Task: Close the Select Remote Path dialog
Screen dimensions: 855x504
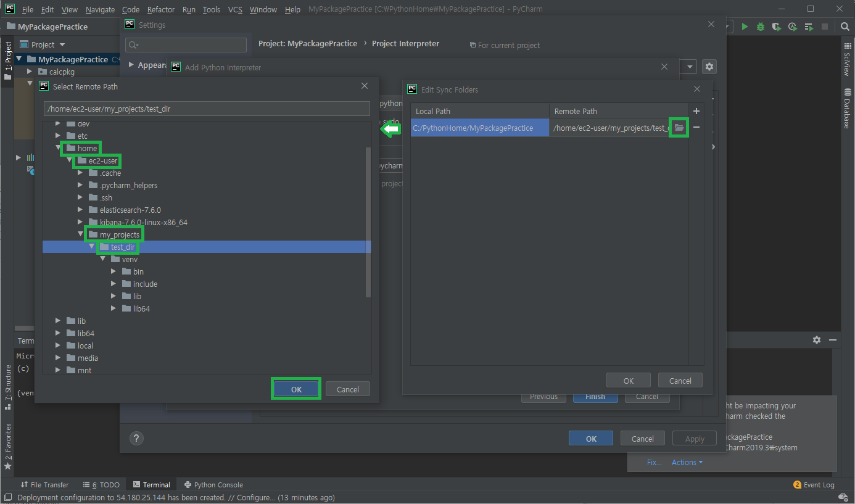Action: [x=365, y=86]
